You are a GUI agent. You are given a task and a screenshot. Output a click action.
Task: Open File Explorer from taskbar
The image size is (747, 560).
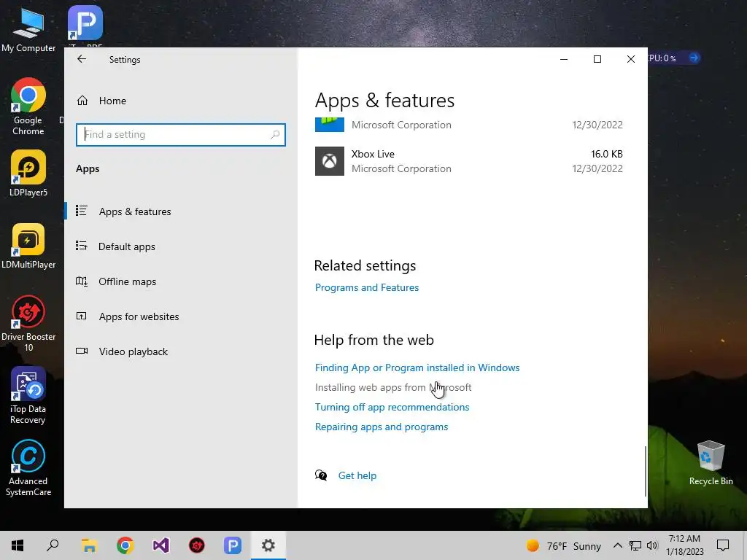(x=89, y=545)
